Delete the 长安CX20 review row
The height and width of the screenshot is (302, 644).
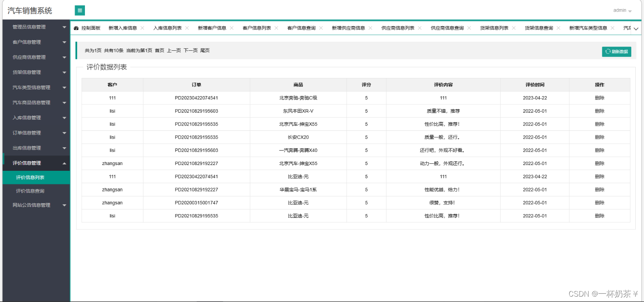[599, 137]
